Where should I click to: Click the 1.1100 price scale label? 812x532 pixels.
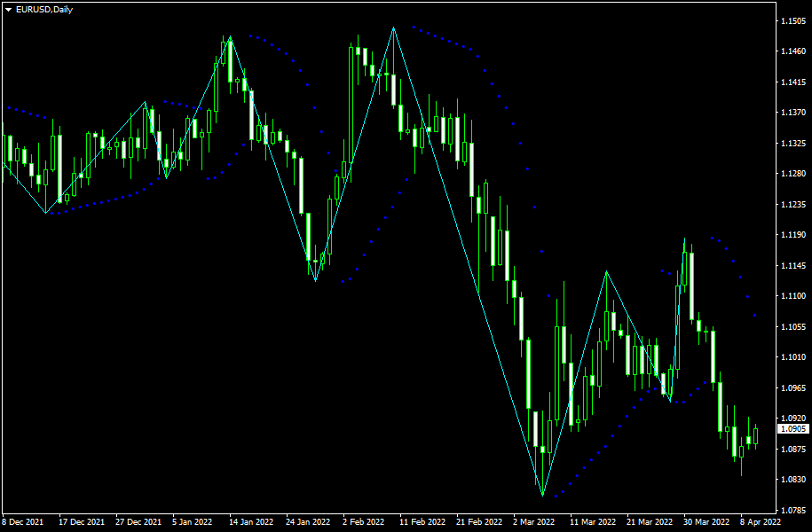tap(793, 296)
